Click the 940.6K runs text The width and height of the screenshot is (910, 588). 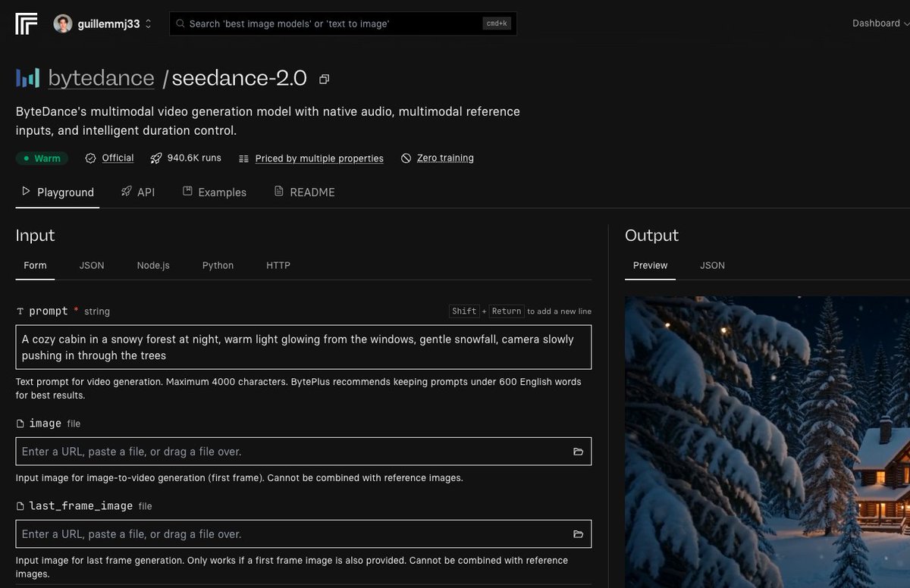pyautogui.click(x=194, y=158)
